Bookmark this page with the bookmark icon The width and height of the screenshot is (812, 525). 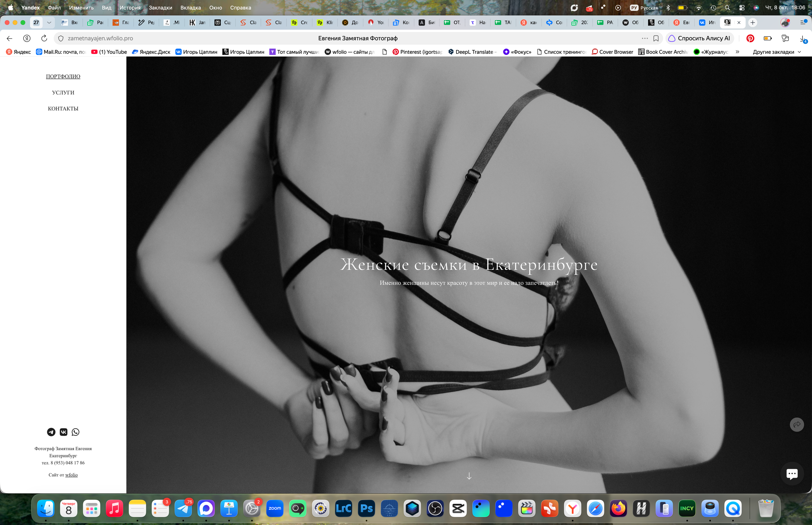click(656, 38)
